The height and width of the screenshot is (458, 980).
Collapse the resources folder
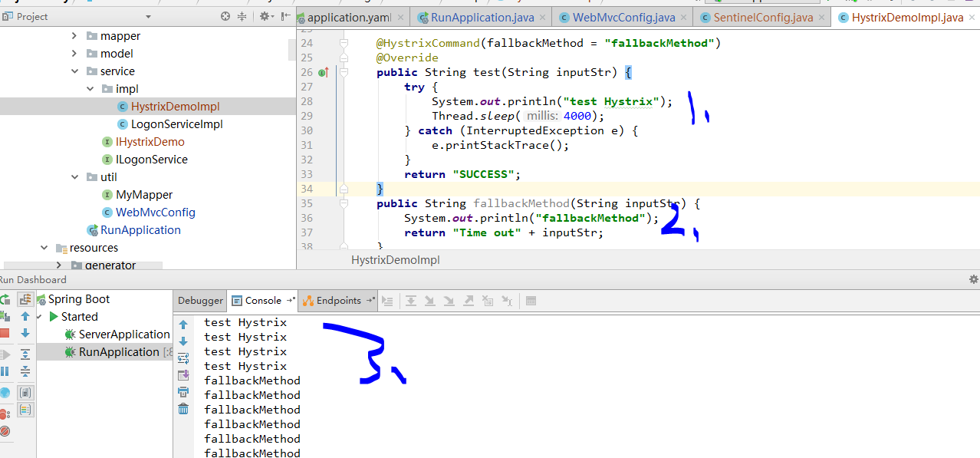coord(44,248)
